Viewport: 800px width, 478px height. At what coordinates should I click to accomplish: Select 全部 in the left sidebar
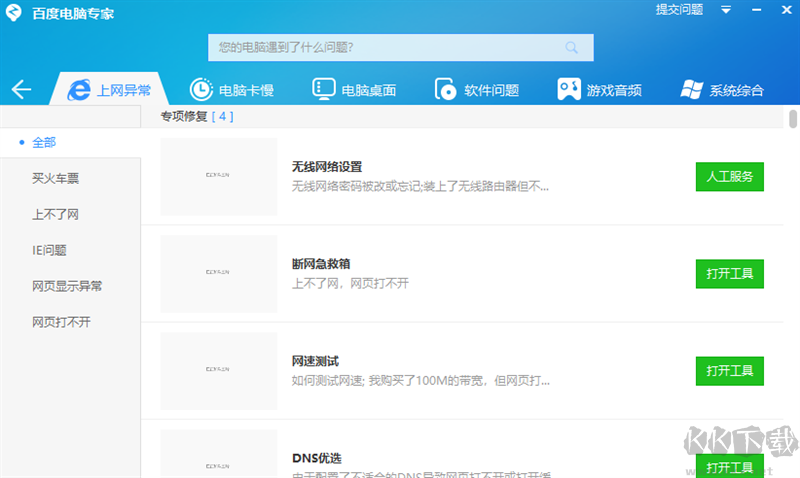(x=44, y=143)
